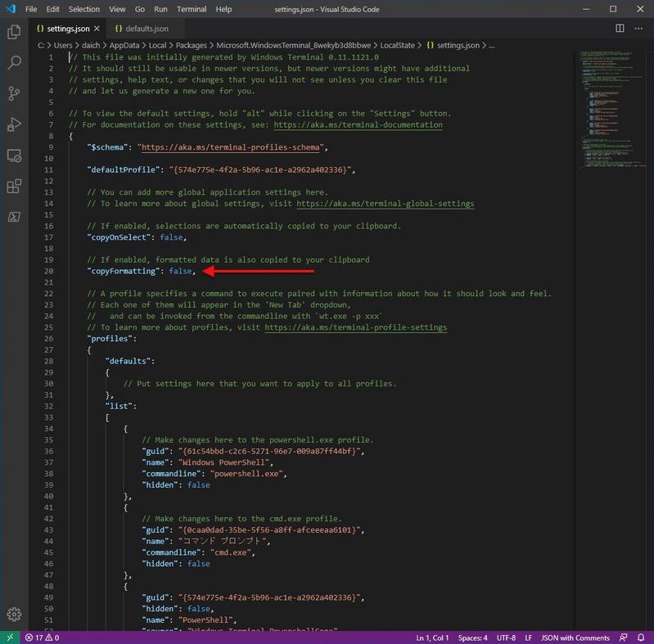Screen dimensions: 654x644
Task: Change indentation via Spaces: 4
Action: coord(472,637)
